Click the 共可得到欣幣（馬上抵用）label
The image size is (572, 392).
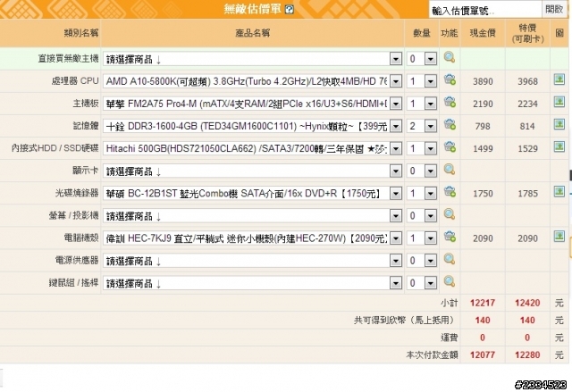[405, 321]
